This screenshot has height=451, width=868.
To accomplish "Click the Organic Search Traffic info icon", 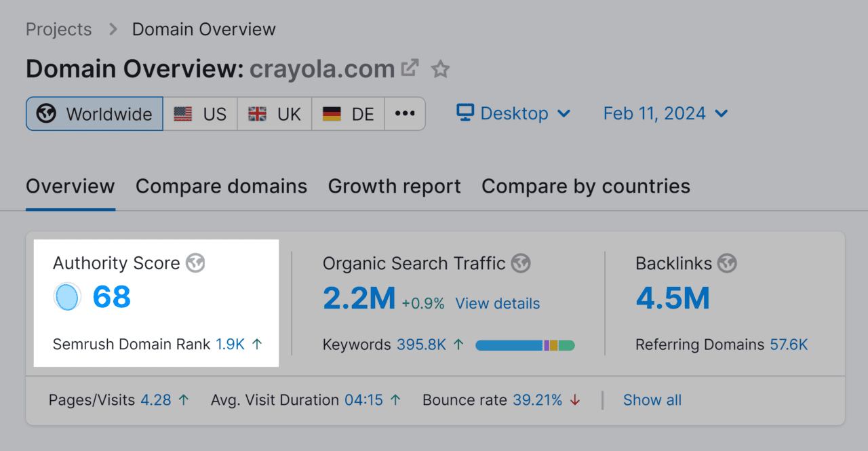I will (521, 263).
